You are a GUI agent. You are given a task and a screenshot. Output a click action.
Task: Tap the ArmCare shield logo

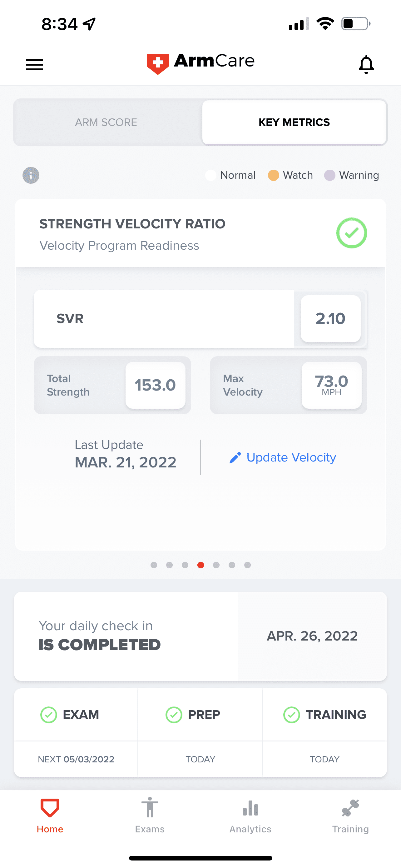click(x=158, y=63)
